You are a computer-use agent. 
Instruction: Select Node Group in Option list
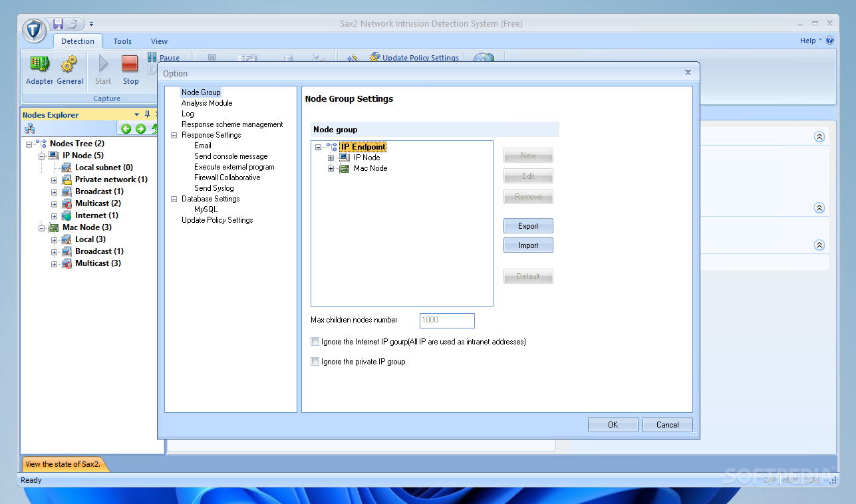click(201, 92)
